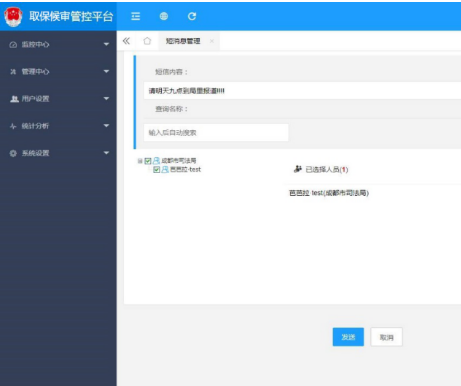The height and width of the screenshot is (386, 461).
Task: Expand the 管理中心 menu arrow
Action: 106,71
